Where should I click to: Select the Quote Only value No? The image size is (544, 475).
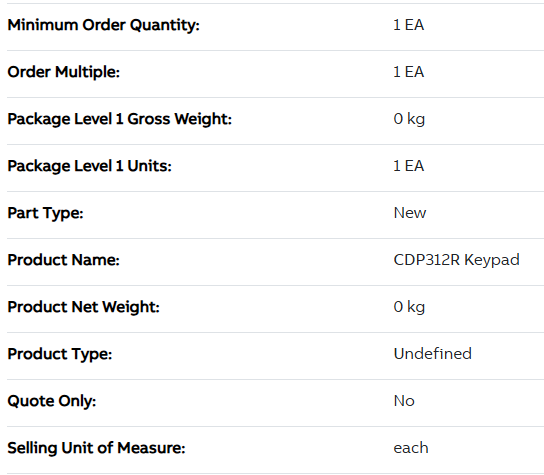point(404,401)
